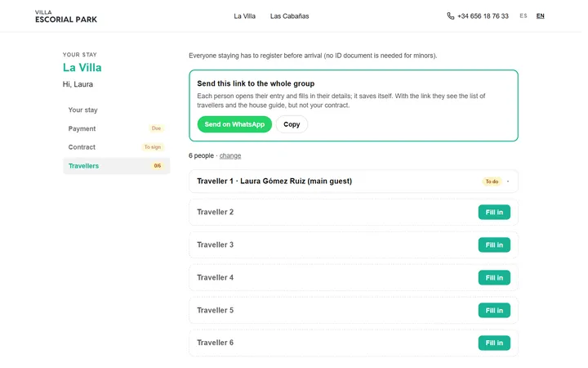Fill in details for Traveller 6
Image resolution: width=588 pixels, height=368 pixels.
click(494, 343)
